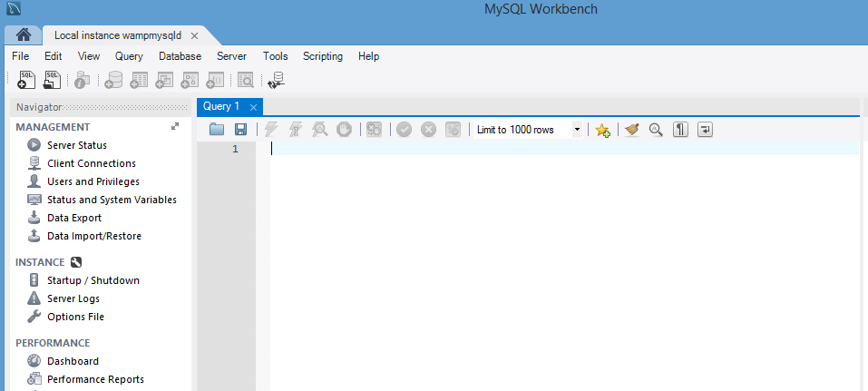Viewport: 868px width, 391px height.
Task: Open Users and Privileges
Action: point(93,181)
